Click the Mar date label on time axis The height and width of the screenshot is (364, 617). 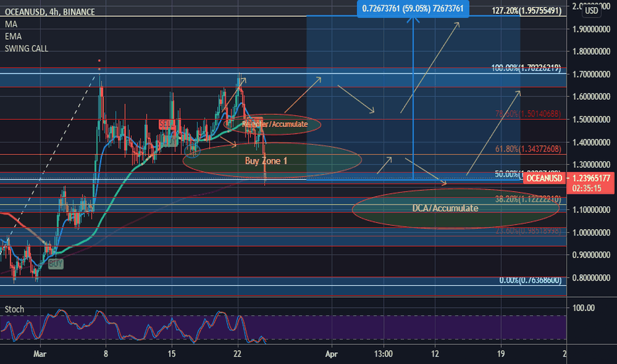tap(40, 354)
